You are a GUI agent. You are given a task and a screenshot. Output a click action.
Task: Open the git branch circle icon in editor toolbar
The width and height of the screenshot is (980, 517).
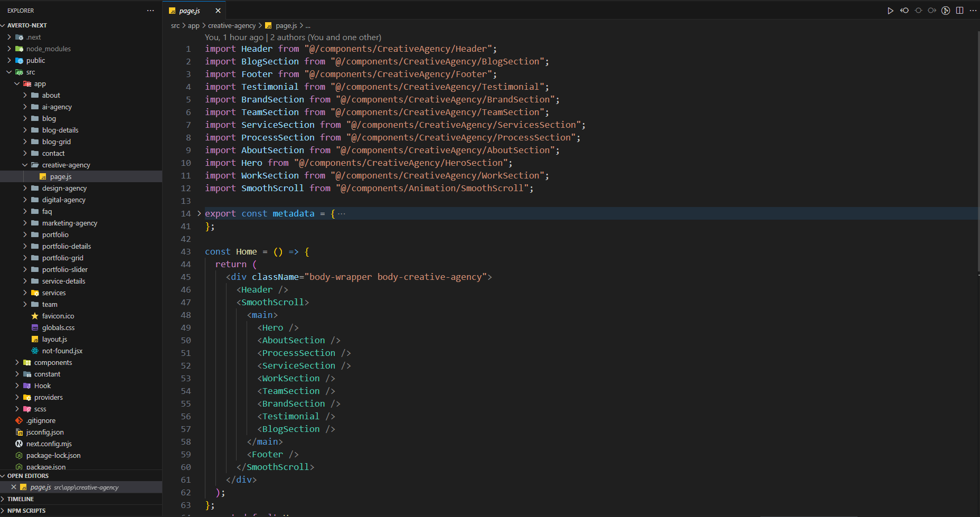(x=946, y=11)
